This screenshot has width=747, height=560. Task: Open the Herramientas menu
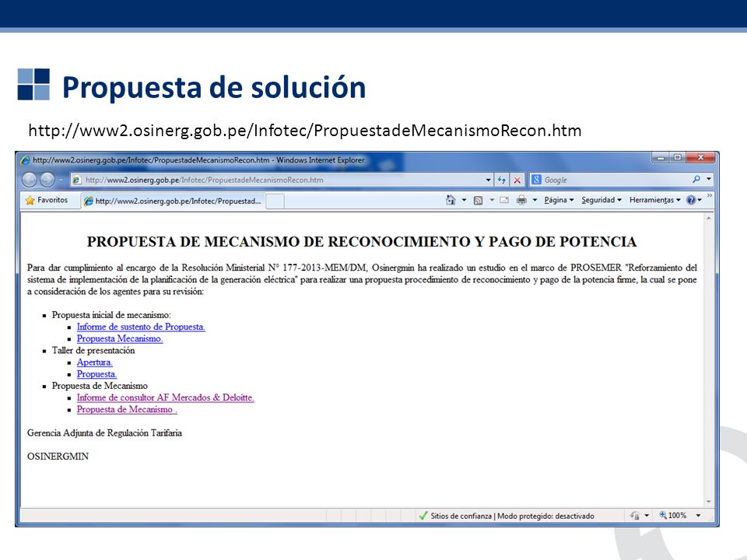click(x=655, y=200)
